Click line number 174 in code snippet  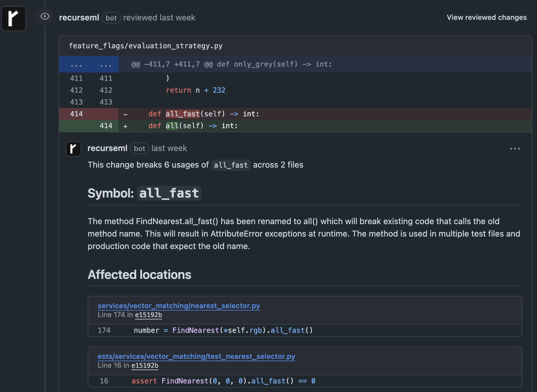pos(104,330)
